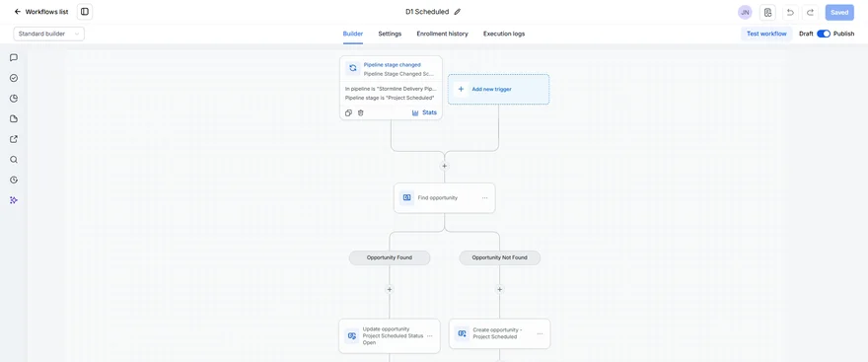Open the pie chart sidebar icon

coord(14,99)
